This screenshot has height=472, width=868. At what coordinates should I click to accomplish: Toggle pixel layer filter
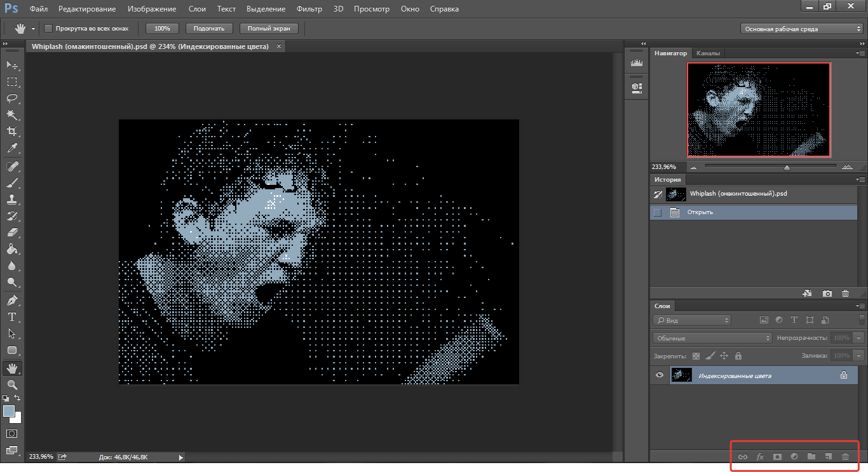tap(764, 320)
